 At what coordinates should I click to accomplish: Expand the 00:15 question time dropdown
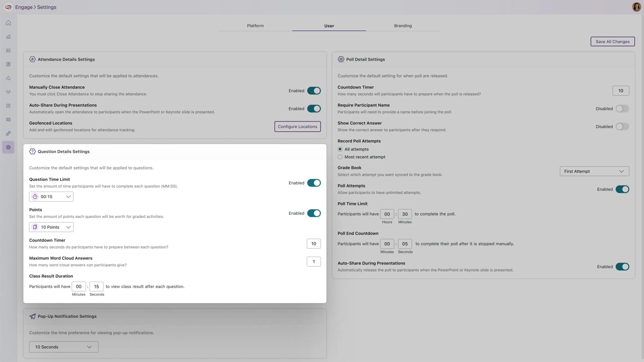(51, 197)
